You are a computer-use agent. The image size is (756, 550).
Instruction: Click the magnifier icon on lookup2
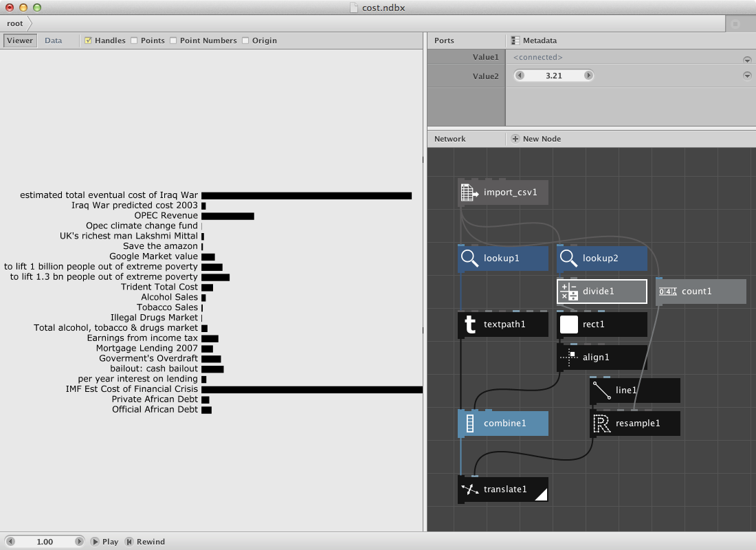(568, 258)
